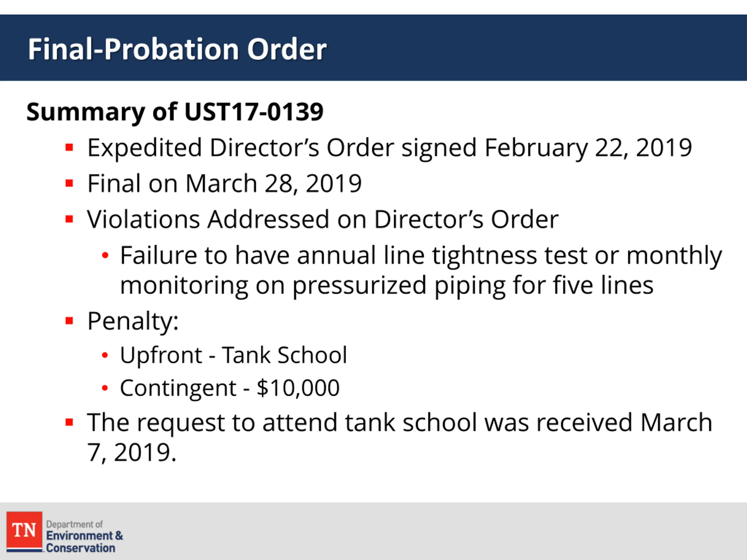This screenshot has height=560, width=747.
Task: Select the Summary of UST17-0139 heading
Action: pos(175,112)
